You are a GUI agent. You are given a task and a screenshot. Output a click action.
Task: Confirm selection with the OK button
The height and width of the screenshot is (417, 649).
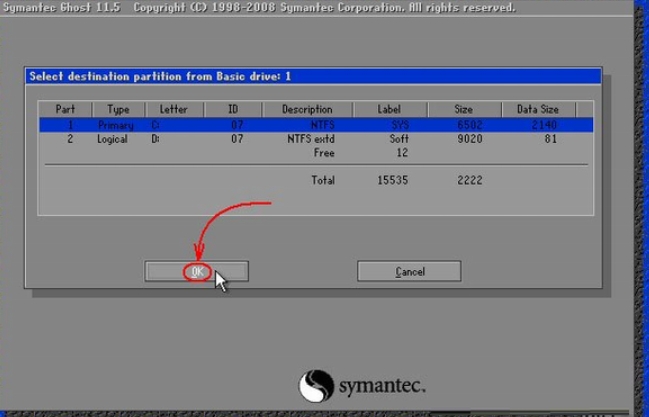click(x=197, y=272)
